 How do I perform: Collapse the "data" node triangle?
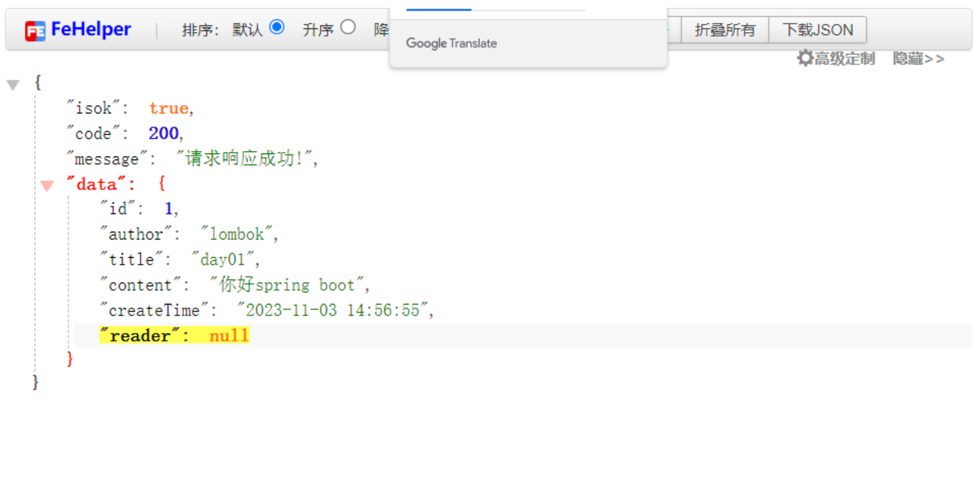(x=47, y=186)
